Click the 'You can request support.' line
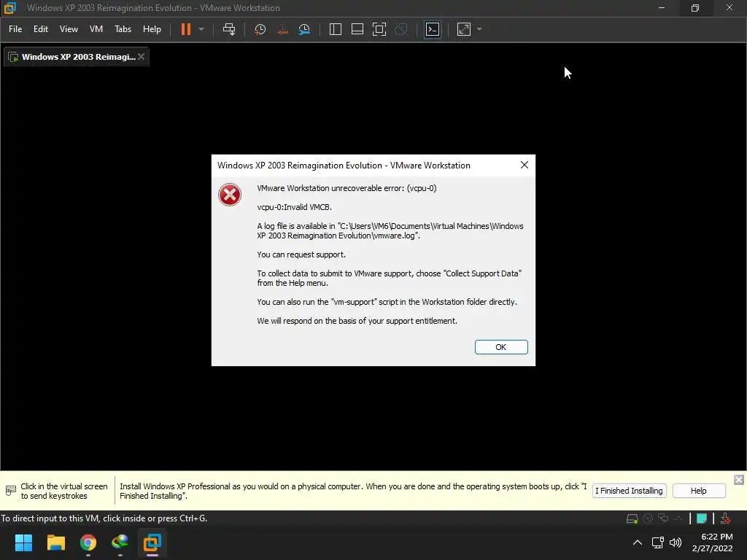The image size is (747, 560). (301, 254)
